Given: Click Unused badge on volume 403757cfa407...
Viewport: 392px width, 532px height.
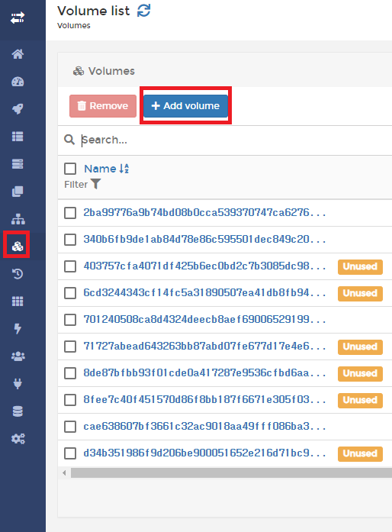Looking at the screenshot, I should tap(360, 266).
